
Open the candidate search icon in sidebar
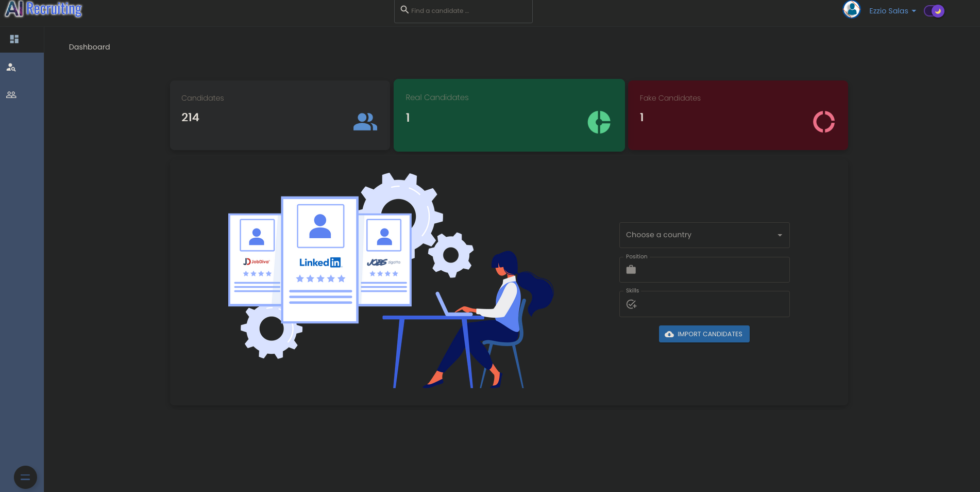[11, 67]
